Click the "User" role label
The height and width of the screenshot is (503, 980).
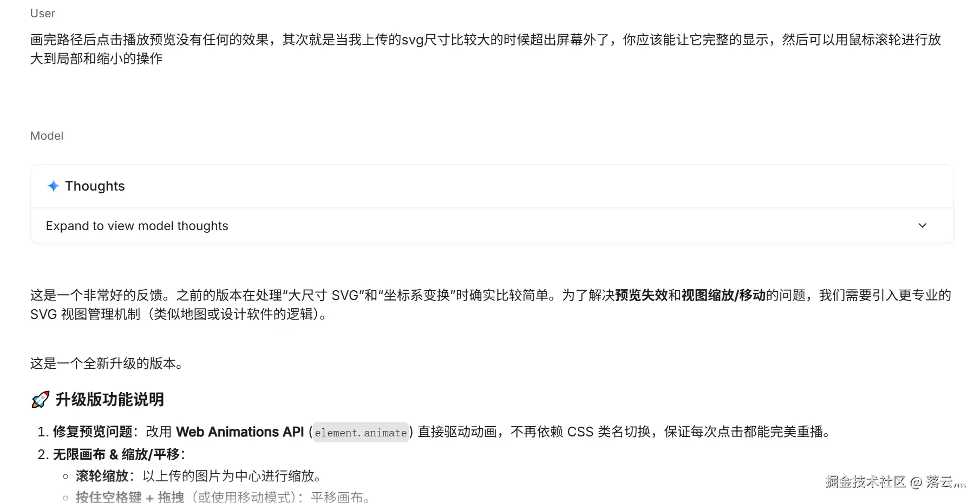coord(43,14)
